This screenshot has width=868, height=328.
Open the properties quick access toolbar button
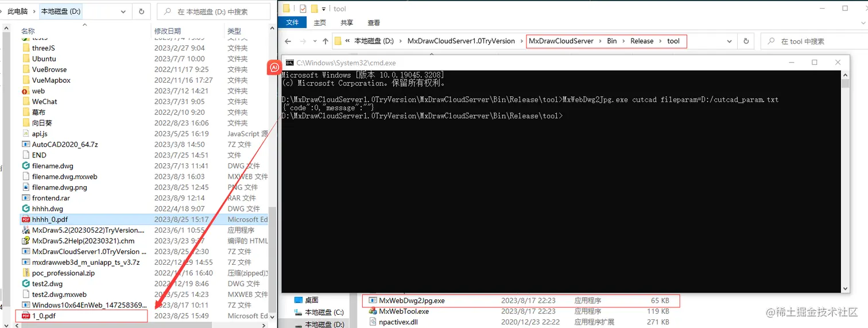303,9
